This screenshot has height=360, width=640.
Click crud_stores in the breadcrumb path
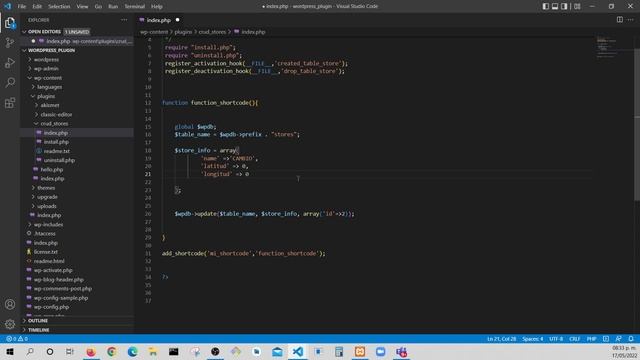212,32
